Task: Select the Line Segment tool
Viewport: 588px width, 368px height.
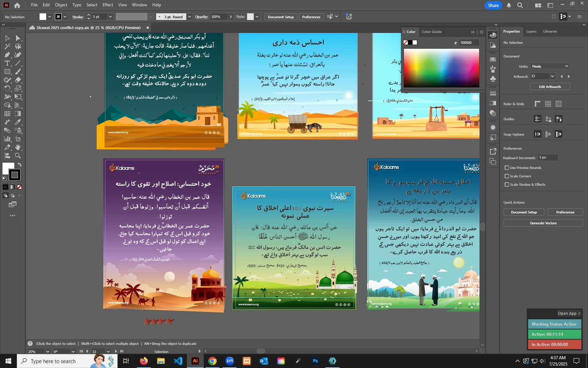Action: (x=18, y=63)
